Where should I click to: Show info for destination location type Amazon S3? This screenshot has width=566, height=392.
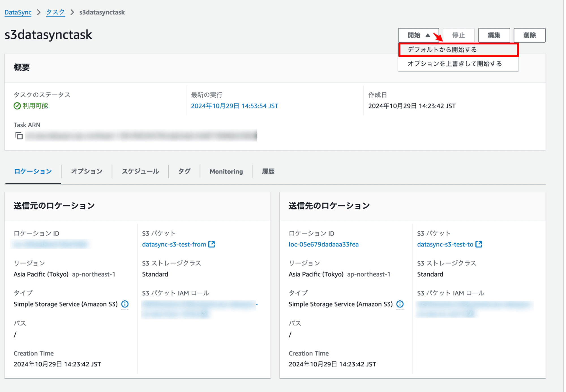coord(400,304)
